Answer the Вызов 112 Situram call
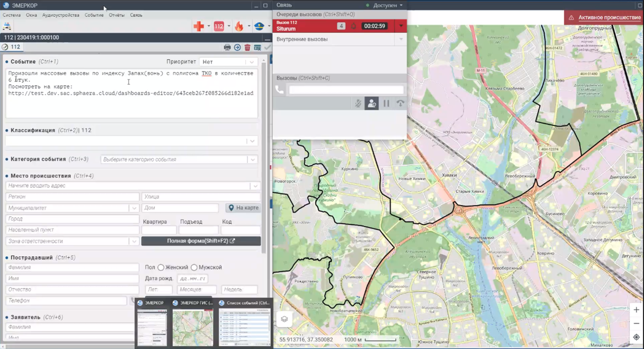Viewport: 644px width, 349px height. coord(305,26)
